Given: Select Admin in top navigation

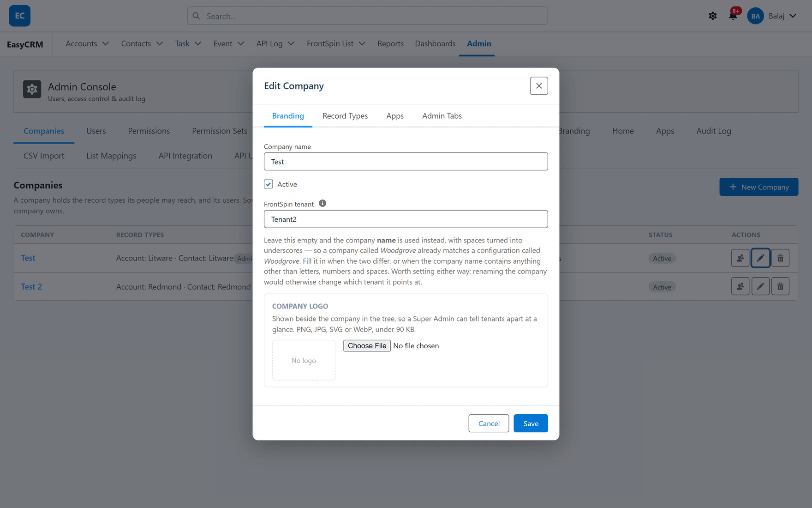Looking at the screenshot, I should coord(479,43).
